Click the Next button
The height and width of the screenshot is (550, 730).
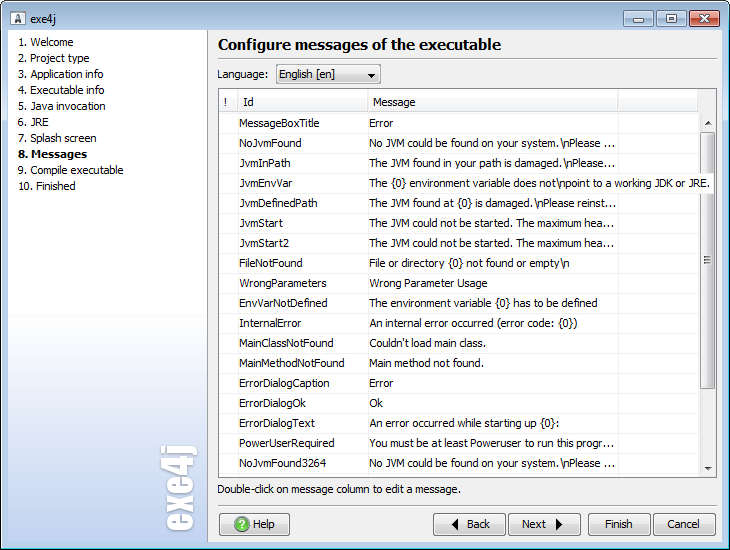(544, 524)
